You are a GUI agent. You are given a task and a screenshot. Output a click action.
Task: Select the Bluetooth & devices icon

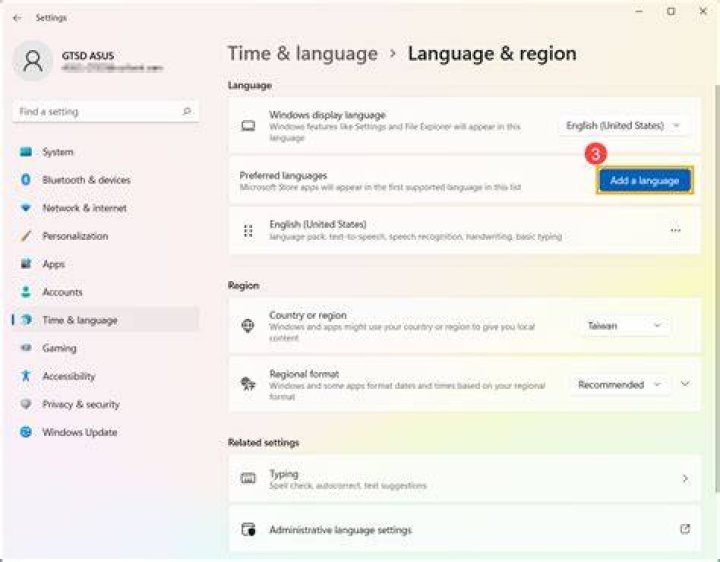click(x=26, y=180)
